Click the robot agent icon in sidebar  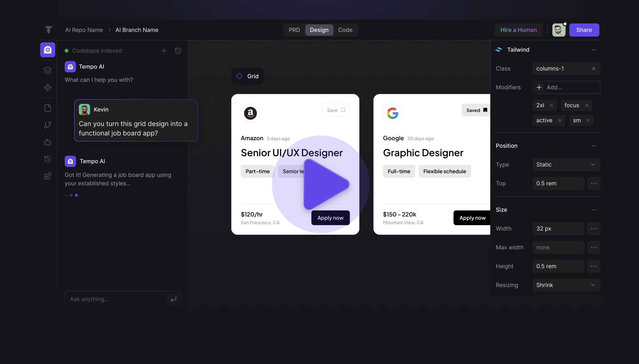tap(48, 142)
